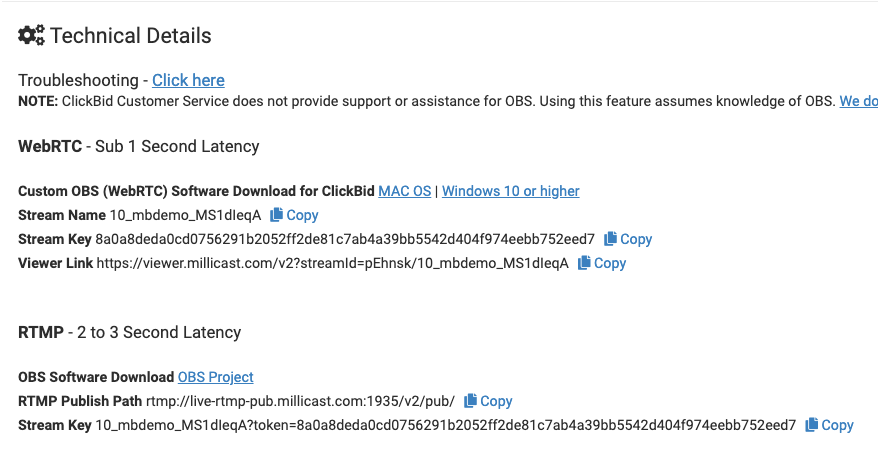Open the MAC OS download link

(404, 191)
